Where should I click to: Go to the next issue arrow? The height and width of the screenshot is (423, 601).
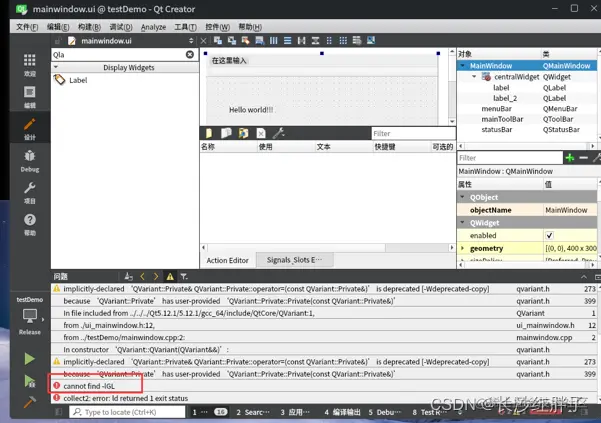pos(156,276)
